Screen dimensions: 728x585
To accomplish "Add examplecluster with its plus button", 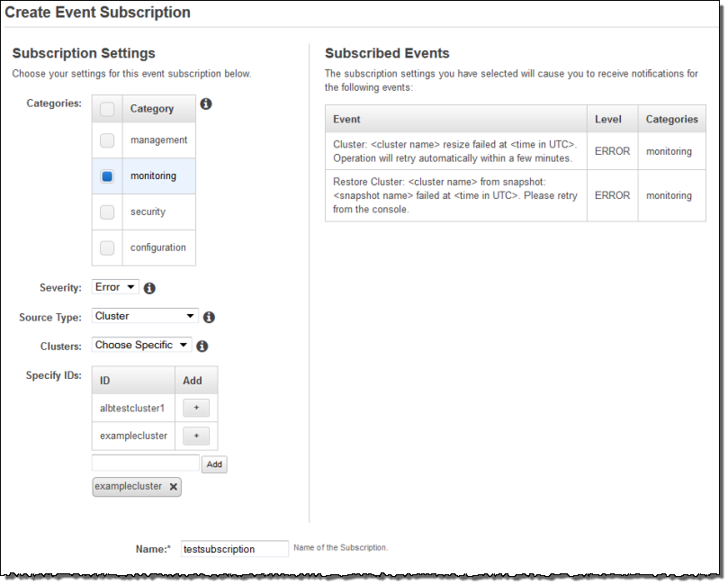I will 195,436.
